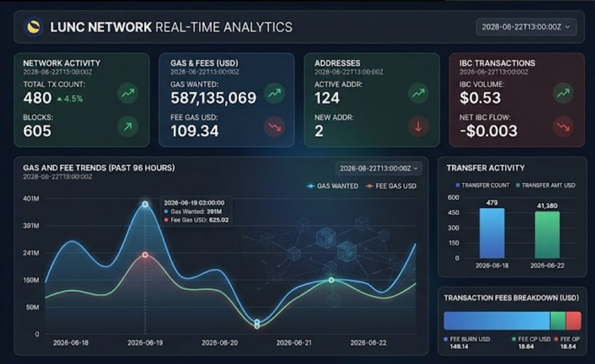Click the Gas Wanted upward trend icon
The width and height of the screenshot is (595, 364).
coord(274,93)
